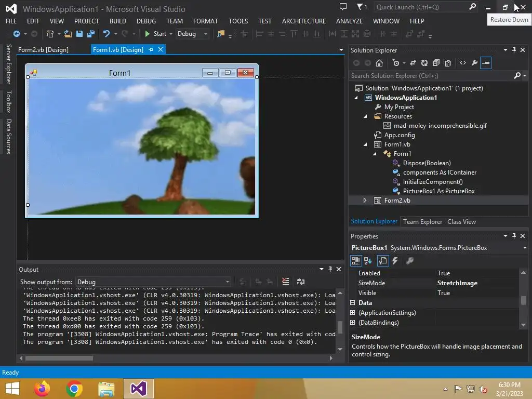The image size is (532, 399).
Task: Select the SizeMode StretchImage value
Action: 457,283
